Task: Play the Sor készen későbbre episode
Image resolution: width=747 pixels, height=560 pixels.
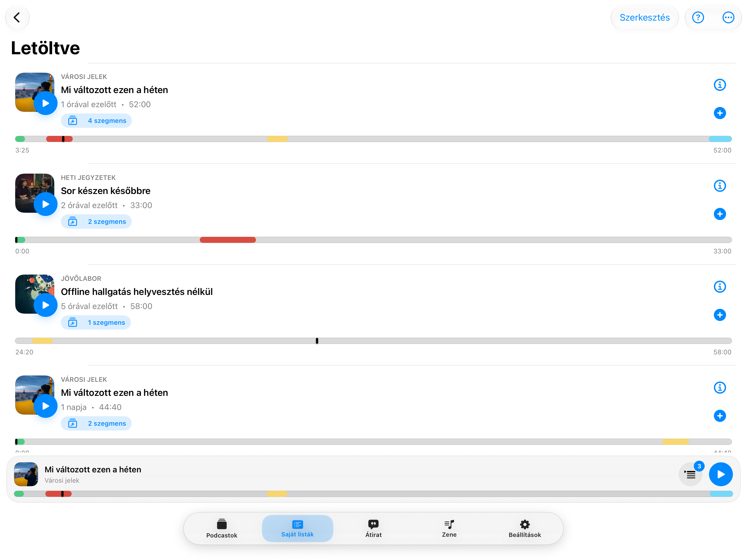Action: click(x=46, y=204)
